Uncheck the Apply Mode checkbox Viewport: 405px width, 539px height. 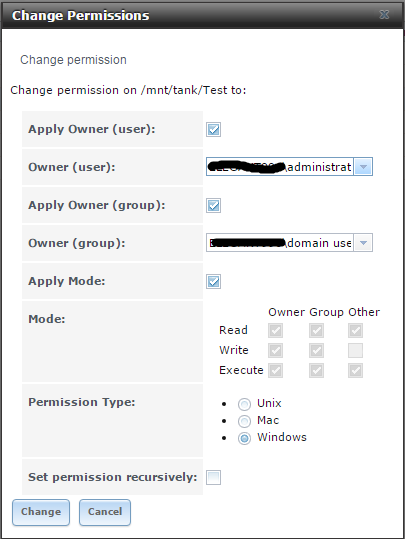(x=213, y=282)
